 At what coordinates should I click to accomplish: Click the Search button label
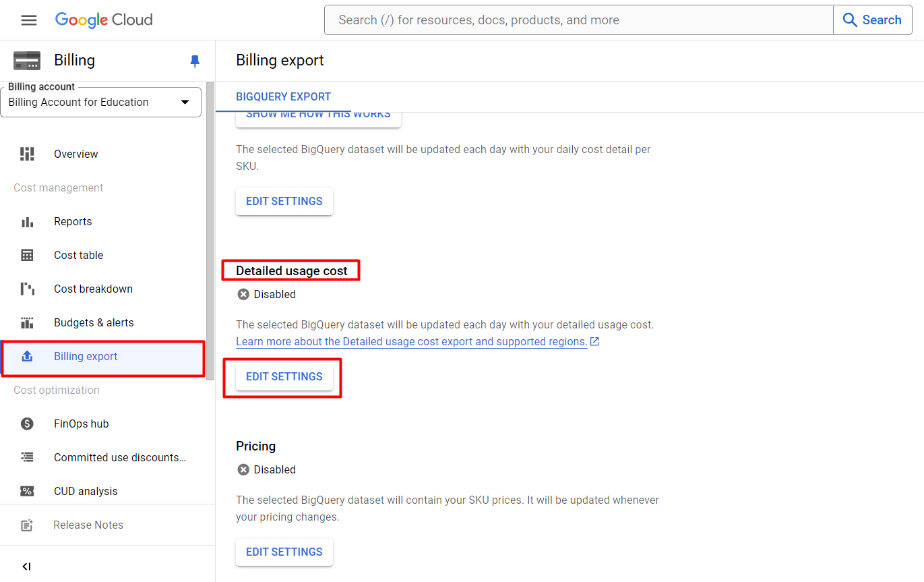pos(882,20)
